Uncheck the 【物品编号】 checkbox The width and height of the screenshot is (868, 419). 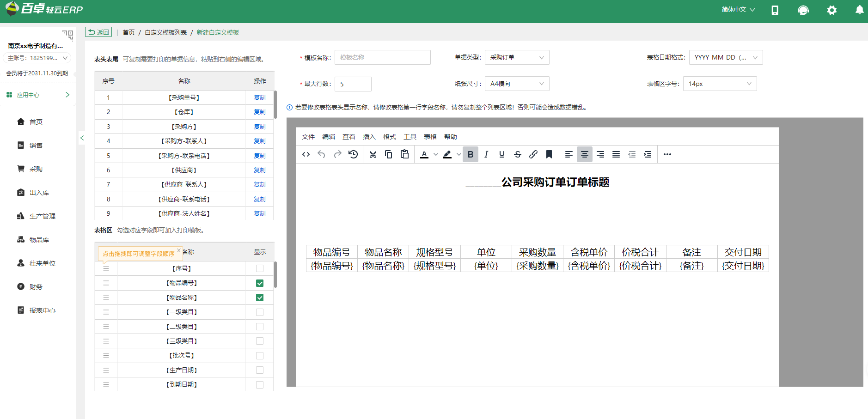(260, 283)
